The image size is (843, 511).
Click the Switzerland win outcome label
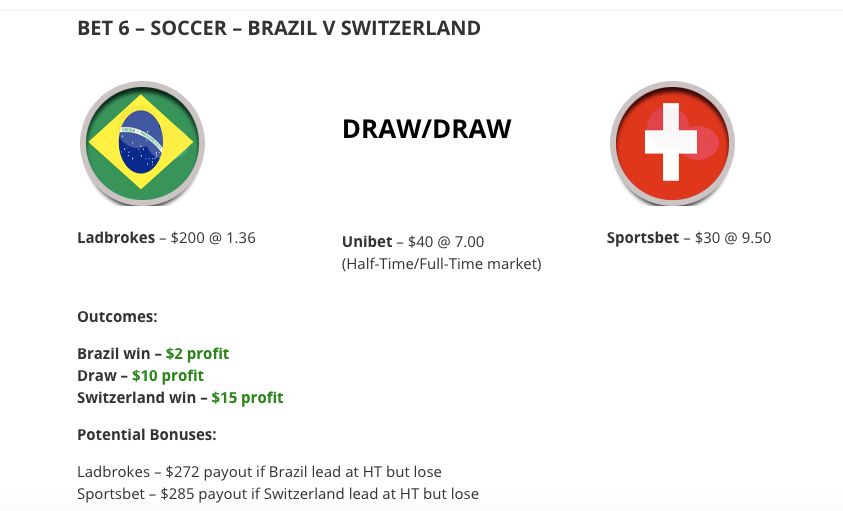[x=137, y=398]
